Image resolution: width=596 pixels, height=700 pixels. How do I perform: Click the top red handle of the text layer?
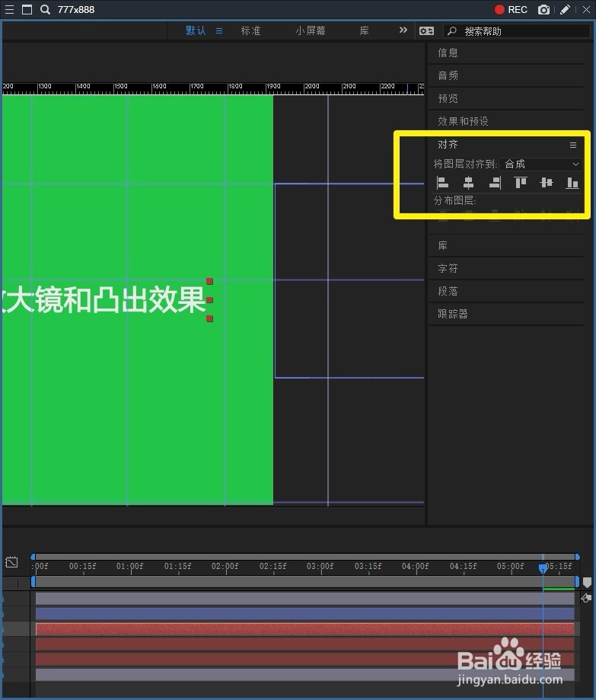click(x=209, y=281)
